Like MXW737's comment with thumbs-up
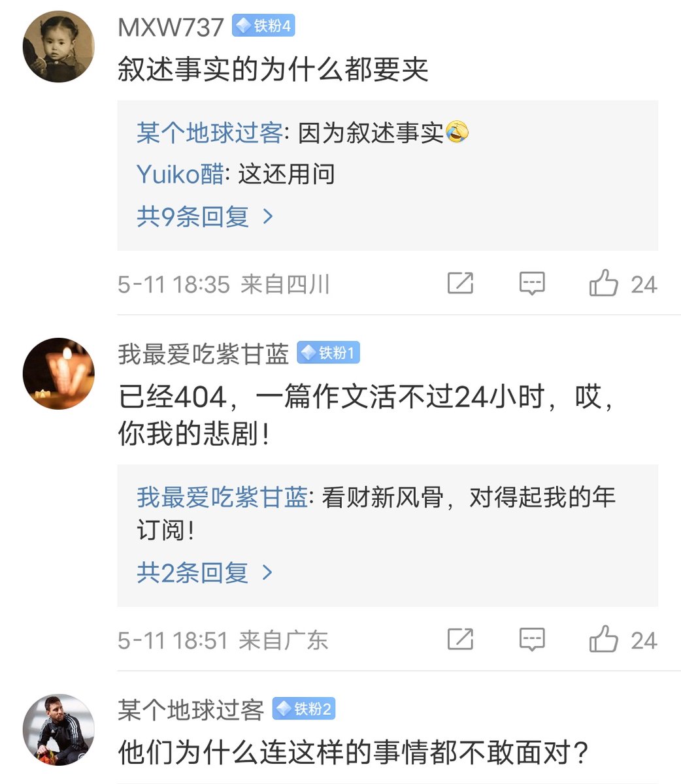681x784 pixels. point(603,284)
